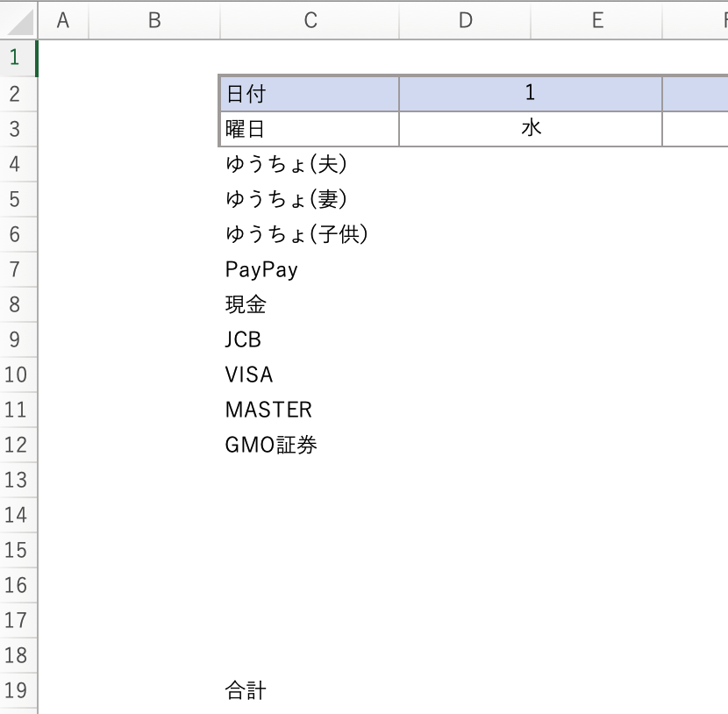This screenshot has height=714, width=728.
Task: Click the merged cell containing 1
Action: tap(530, 94)
